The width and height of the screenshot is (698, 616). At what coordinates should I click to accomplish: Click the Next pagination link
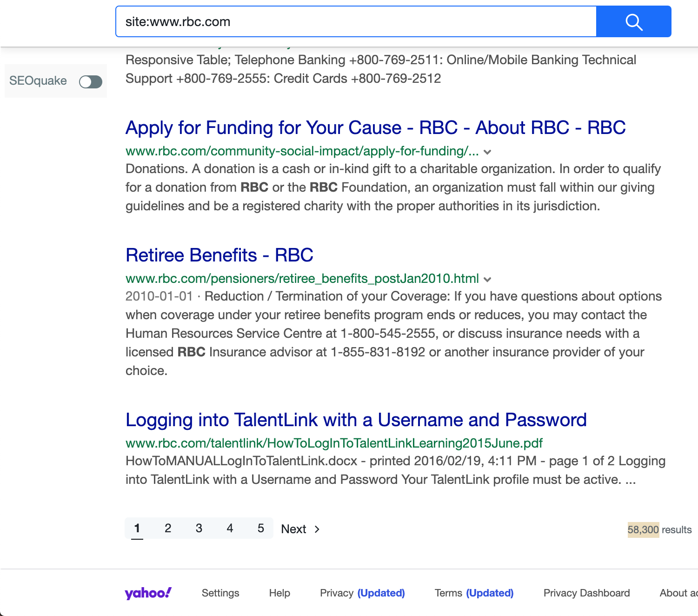(300, 529)
